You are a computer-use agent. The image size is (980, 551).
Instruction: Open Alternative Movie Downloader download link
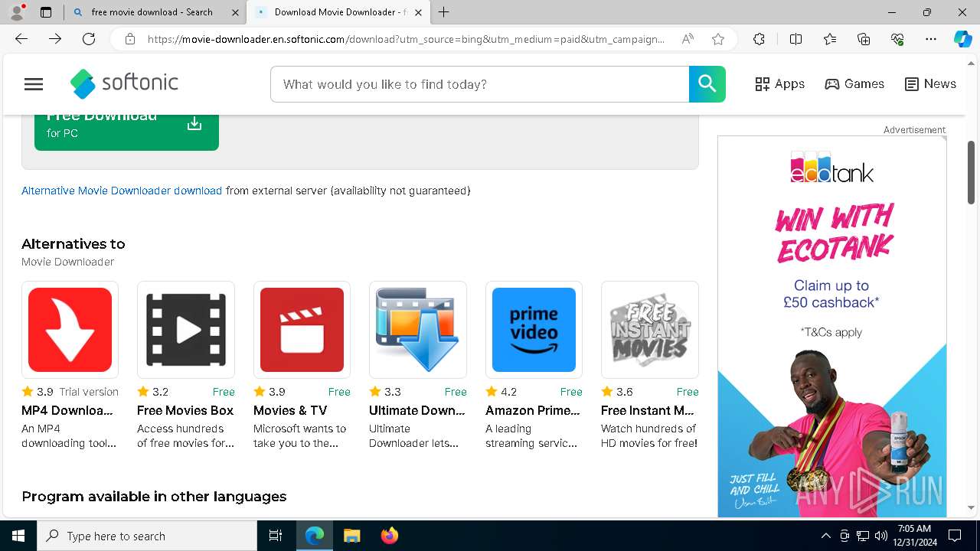click(122, 191)
